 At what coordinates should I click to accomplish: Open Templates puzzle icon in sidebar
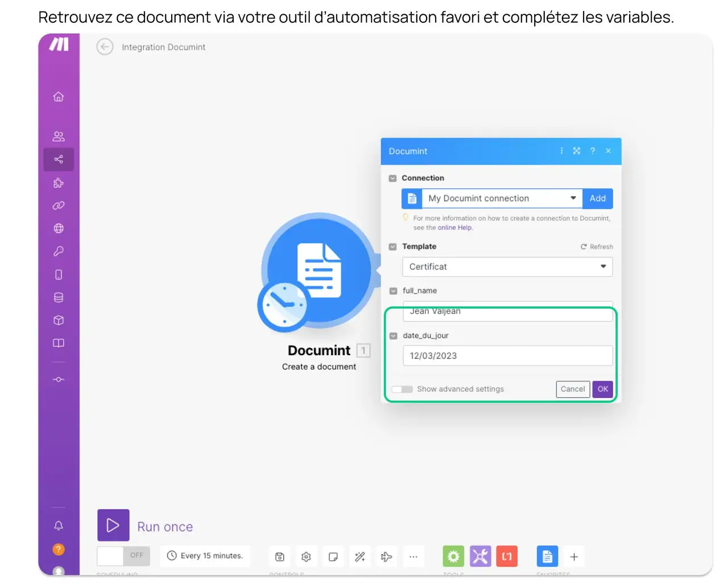tap(59, 183)
